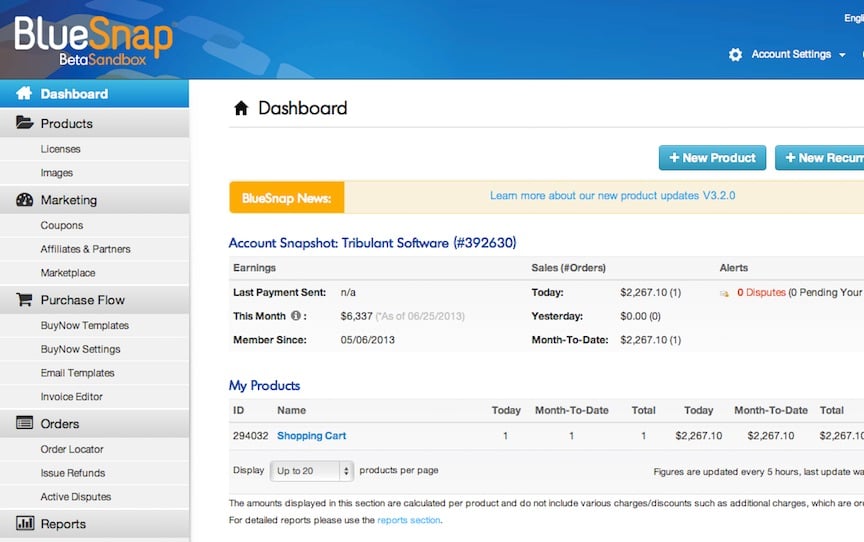Click the ID column header
Screen dimensions: 864x542
(x=239, y=410)
